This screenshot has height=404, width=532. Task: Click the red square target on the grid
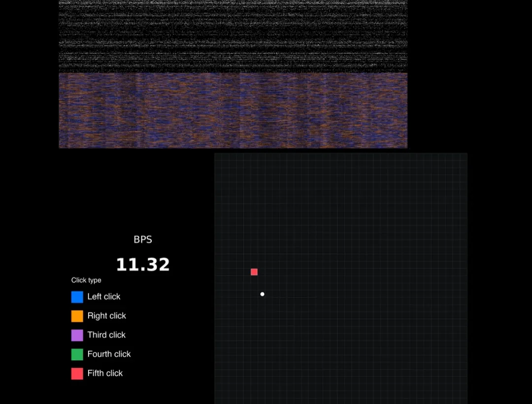click(x=254, y=272)
